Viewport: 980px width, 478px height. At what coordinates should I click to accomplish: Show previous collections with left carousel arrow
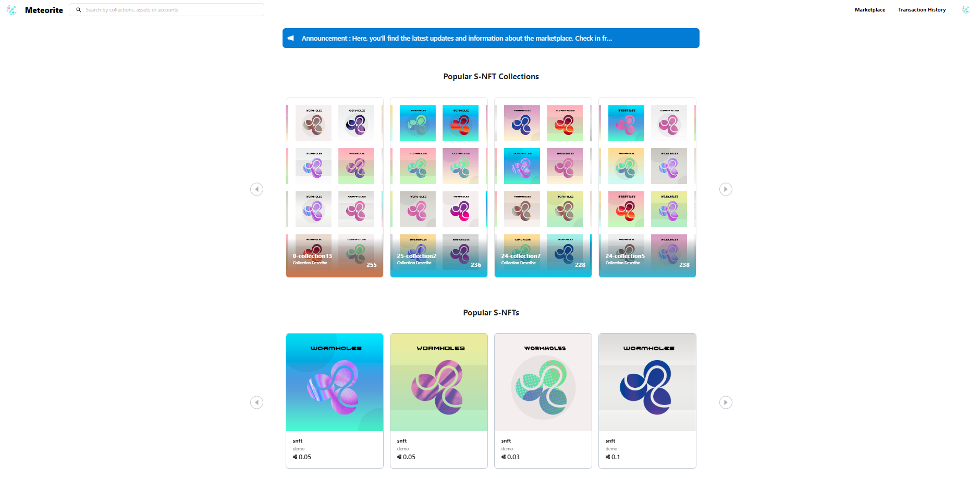tap(256, 189)
